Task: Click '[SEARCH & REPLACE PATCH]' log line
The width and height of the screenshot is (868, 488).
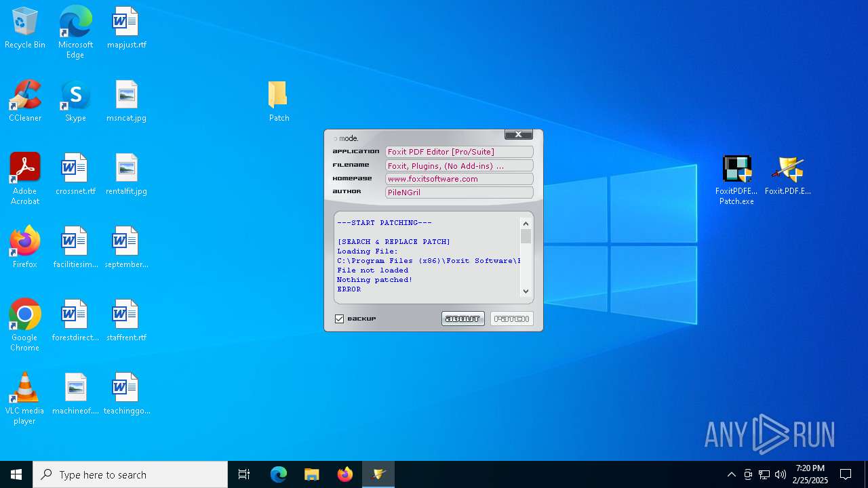Action: pos(393,242)
